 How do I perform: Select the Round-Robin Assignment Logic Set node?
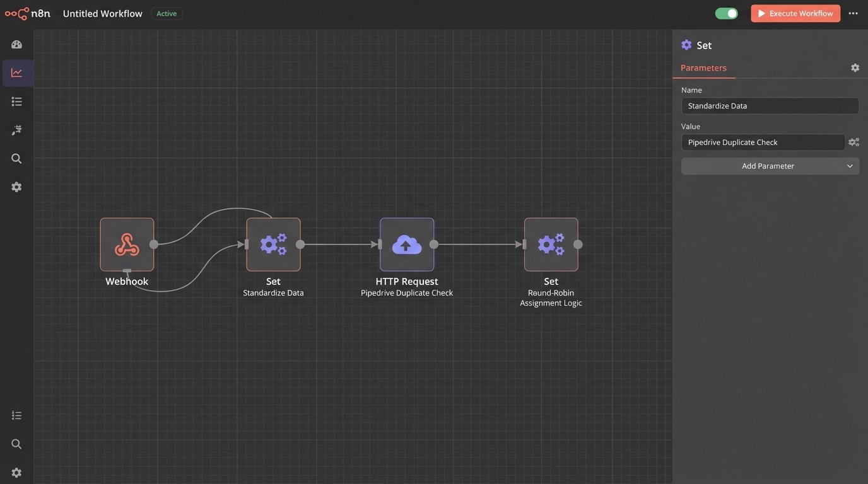coord(551,245)
